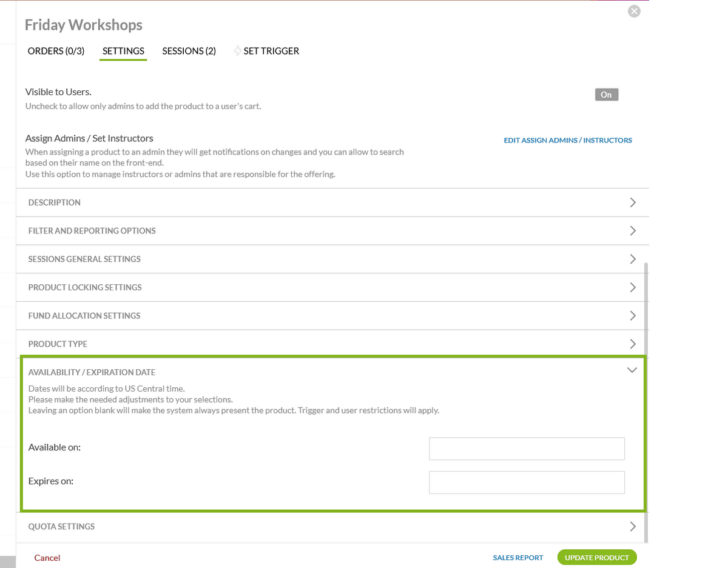Image resolution: width=728 pixels, height=568 pixels.
Task: Click the Available on date field
Action: [x=526, y=449]
